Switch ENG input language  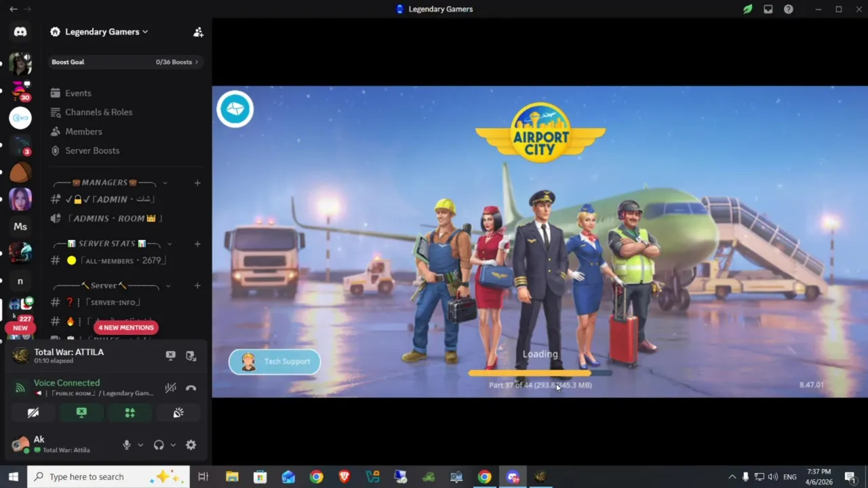(790, 476)
